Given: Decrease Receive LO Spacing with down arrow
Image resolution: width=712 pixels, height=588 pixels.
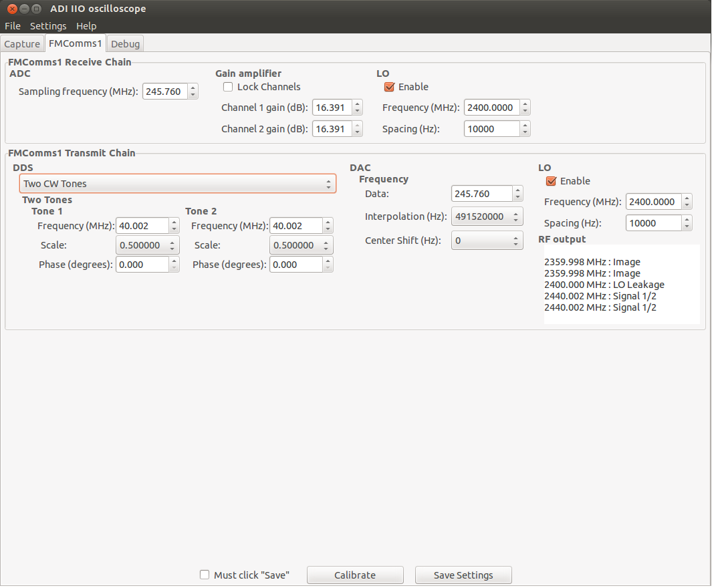Looking at the screenshot, I should tap(525, 132).
